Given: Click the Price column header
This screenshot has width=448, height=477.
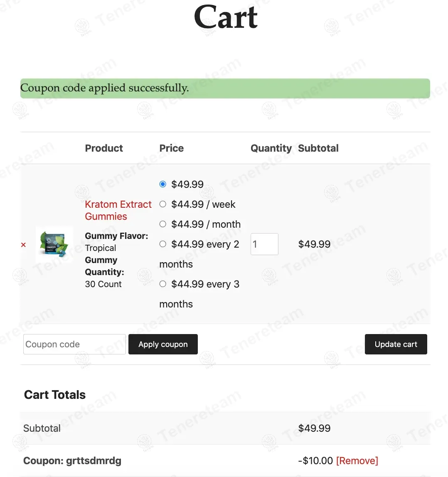Looking at the screenshot, I should [171, 148].
